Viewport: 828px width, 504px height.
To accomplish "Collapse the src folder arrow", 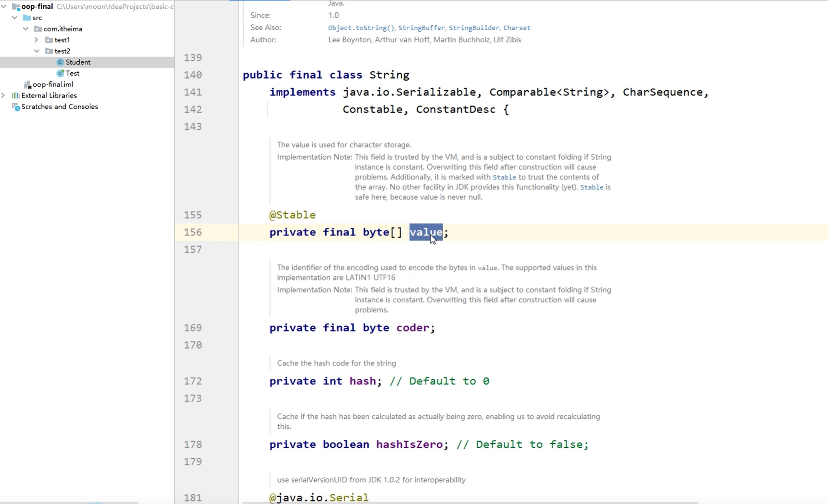I will (x=15, y=18).
